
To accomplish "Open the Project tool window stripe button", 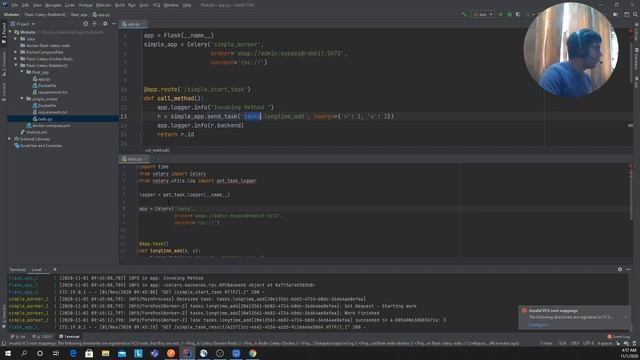I will click(x=4, y=33).
